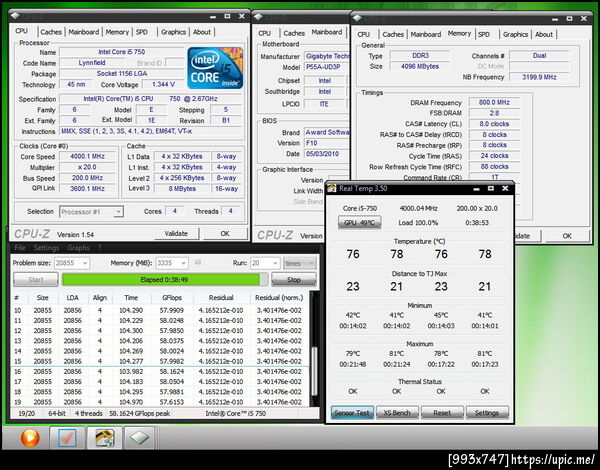The width and height of the screenshot is (600, 470).
Task: Select Caches tab in Mainboard CPU-Z window
Action: (294, 33)
